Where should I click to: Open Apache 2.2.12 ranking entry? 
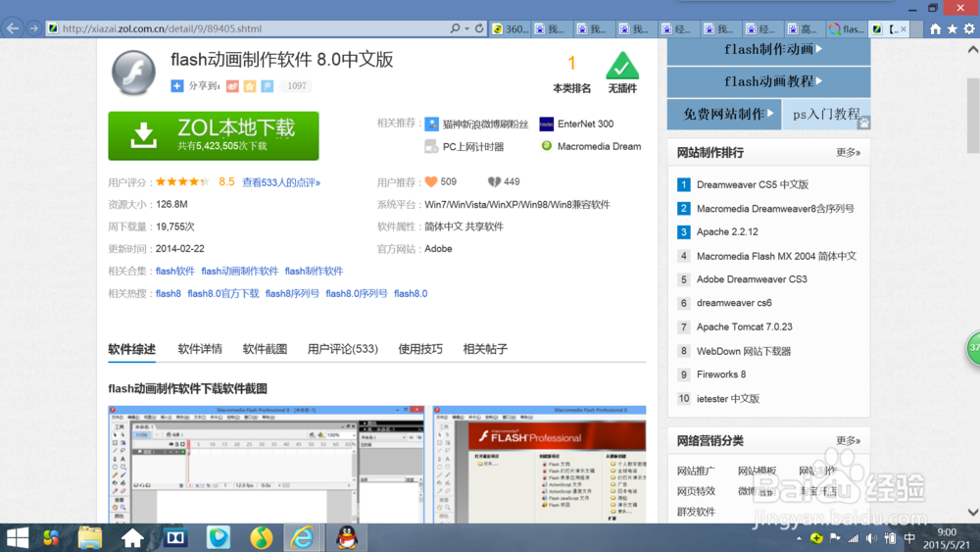click(727, 232)
